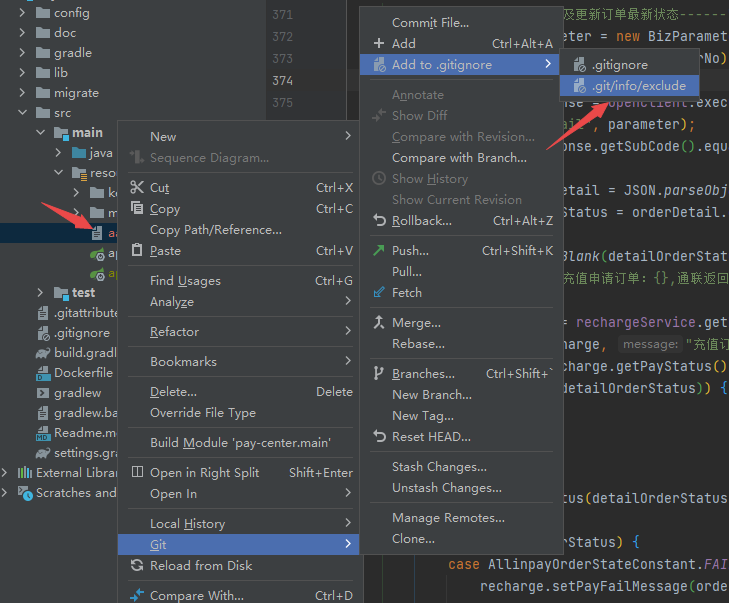Click line number 374 in gutter
Screen dimensions: 729x603
pyautogui.click(x=283, y=80)
